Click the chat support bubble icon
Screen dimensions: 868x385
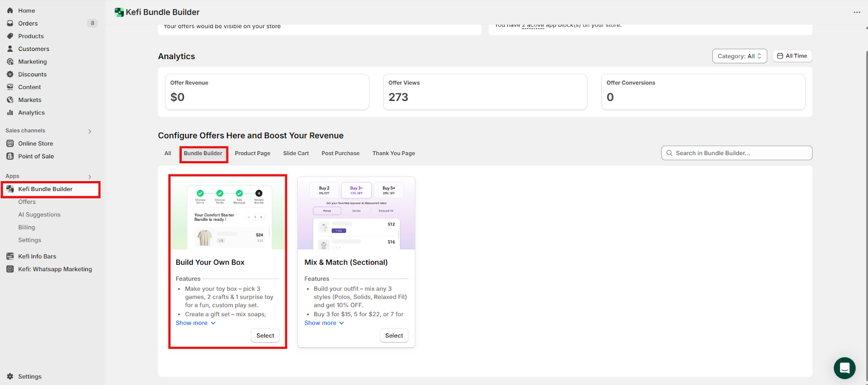(x=844, y=368)
